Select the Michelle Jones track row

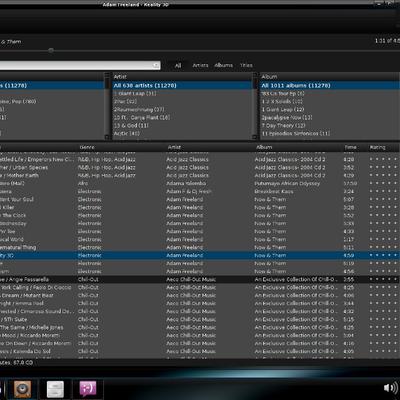click(x=200, y=328)
